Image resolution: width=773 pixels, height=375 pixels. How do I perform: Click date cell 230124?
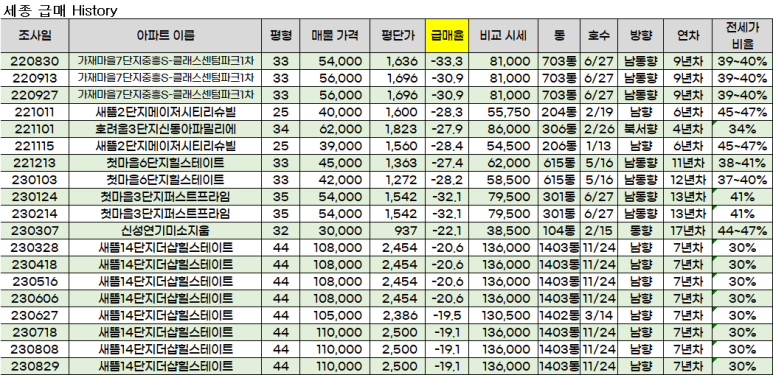coord(35,197)
